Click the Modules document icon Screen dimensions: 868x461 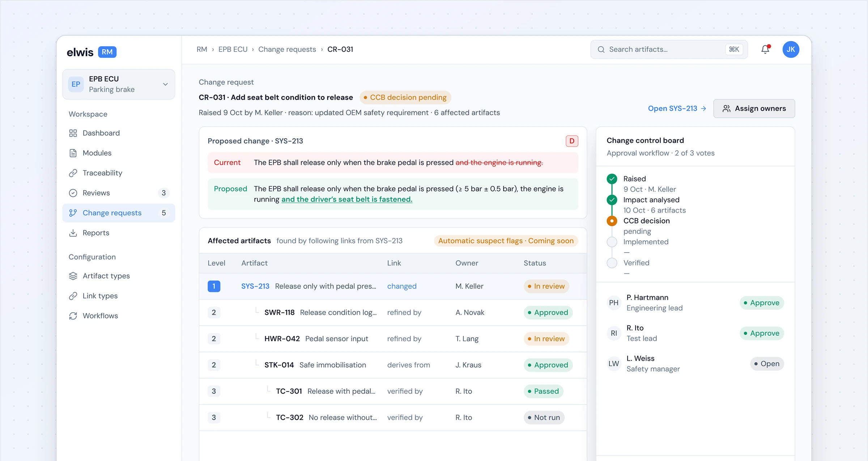pos(73,153)
